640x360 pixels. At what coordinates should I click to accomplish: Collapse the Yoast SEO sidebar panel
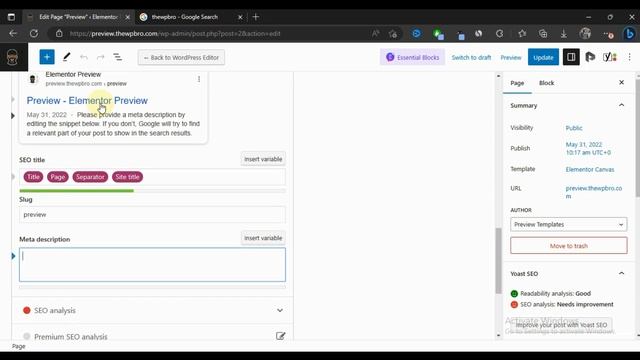(621, 273)
